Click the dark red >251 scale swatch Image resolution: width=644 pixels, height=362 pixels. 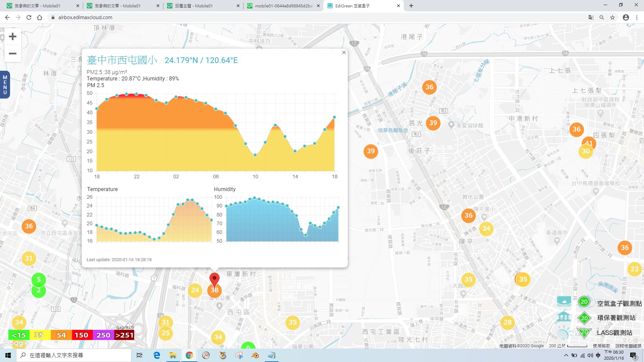124,335
